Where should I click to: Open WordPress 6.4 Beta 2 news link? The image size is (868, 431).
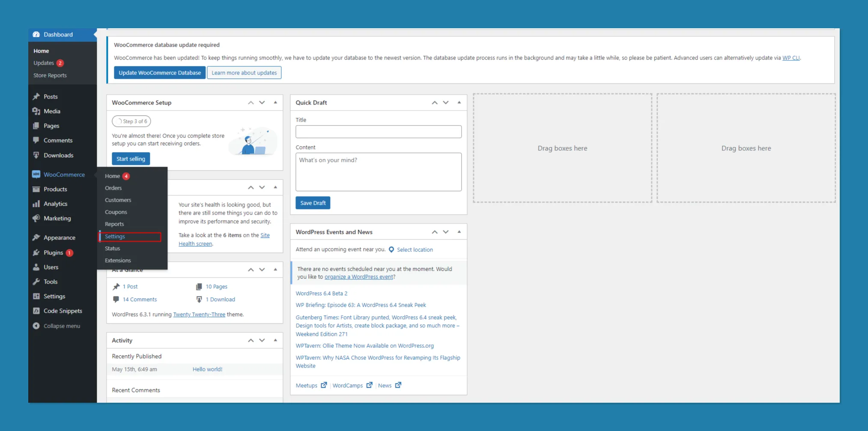[x=322, y=293]
